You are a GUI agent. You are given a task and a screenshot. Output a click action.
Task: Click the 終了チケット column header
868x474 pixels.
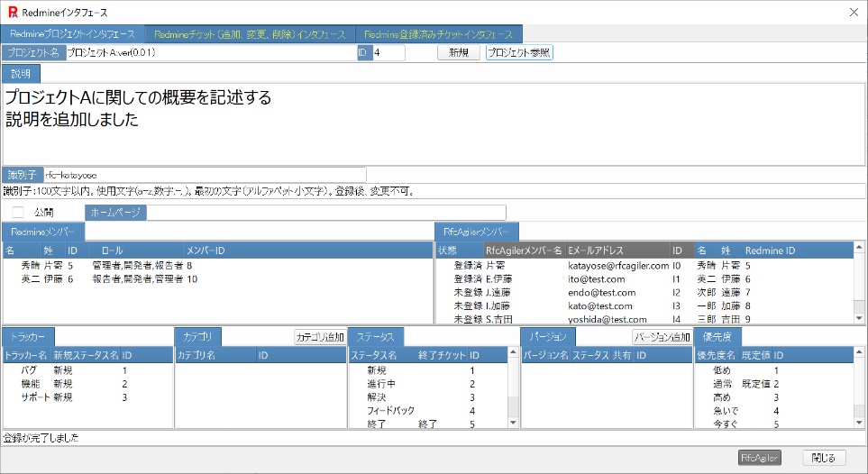tap(442, 355)
